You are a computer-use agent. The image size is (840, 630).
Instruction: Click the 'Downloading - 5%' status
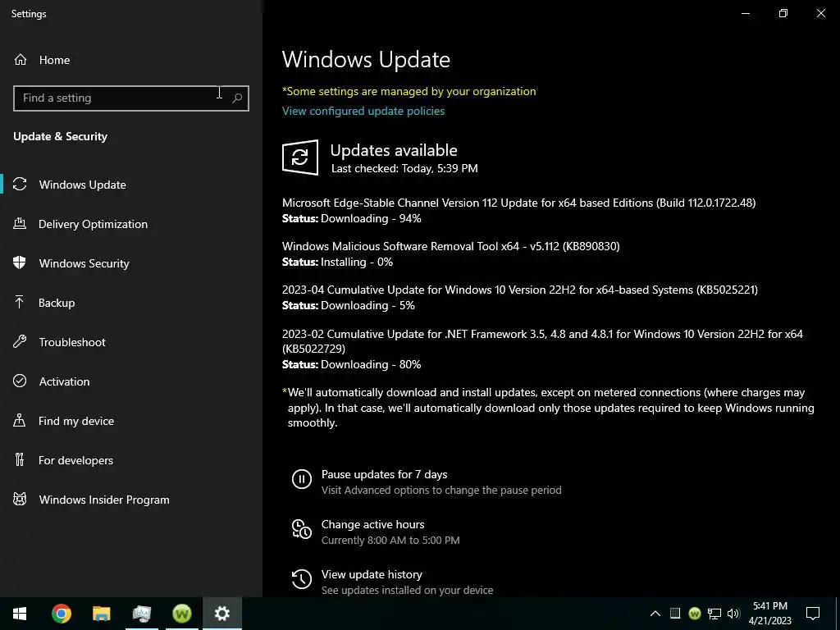(368, 305)
